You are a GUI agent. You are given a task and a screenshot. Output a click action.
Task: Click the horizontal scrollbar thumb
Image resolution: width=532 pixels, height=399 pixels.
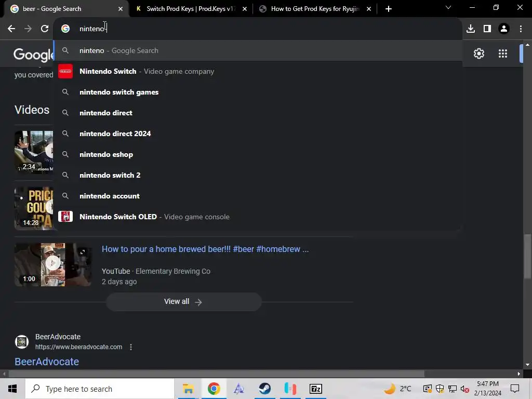[x=217, y=374]
